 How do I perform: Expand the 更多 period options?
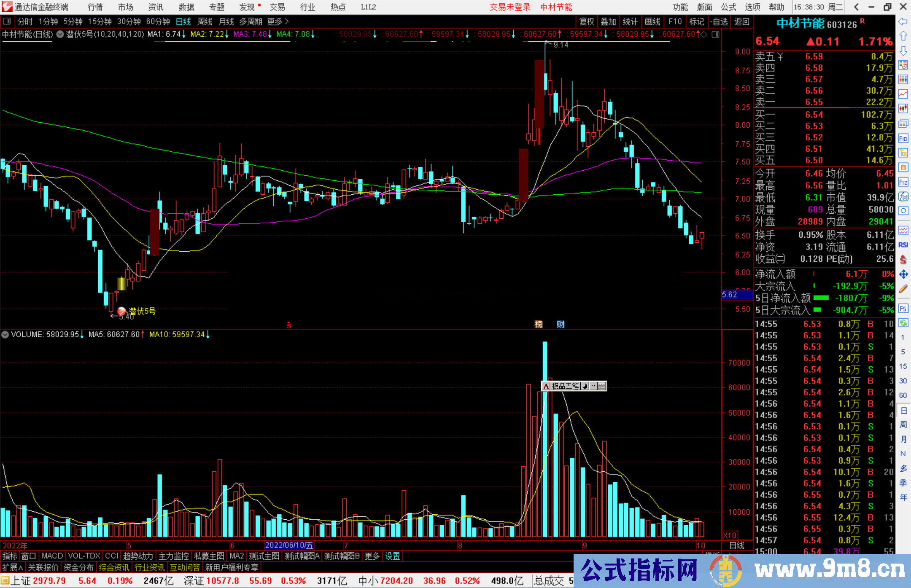click(x=278, y=21)
